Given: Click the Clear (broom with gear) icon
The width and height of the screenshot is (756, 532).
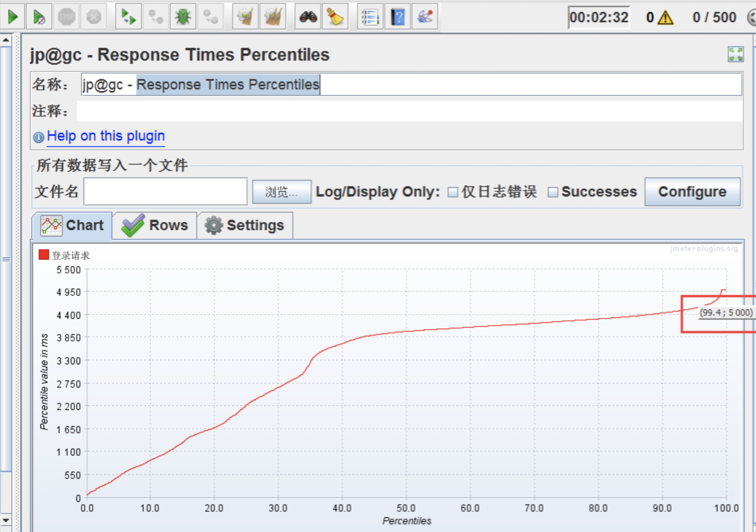Looking at the screenshot, I should pyautogui.click(x=245, y=17).
